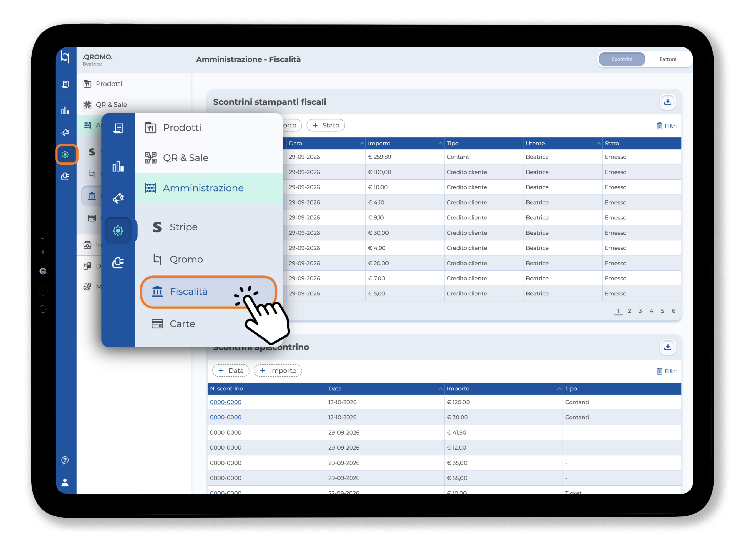Sort fiscal table by Utente column arrow
This screenshot has height=557, width=756.
[598, 143]
